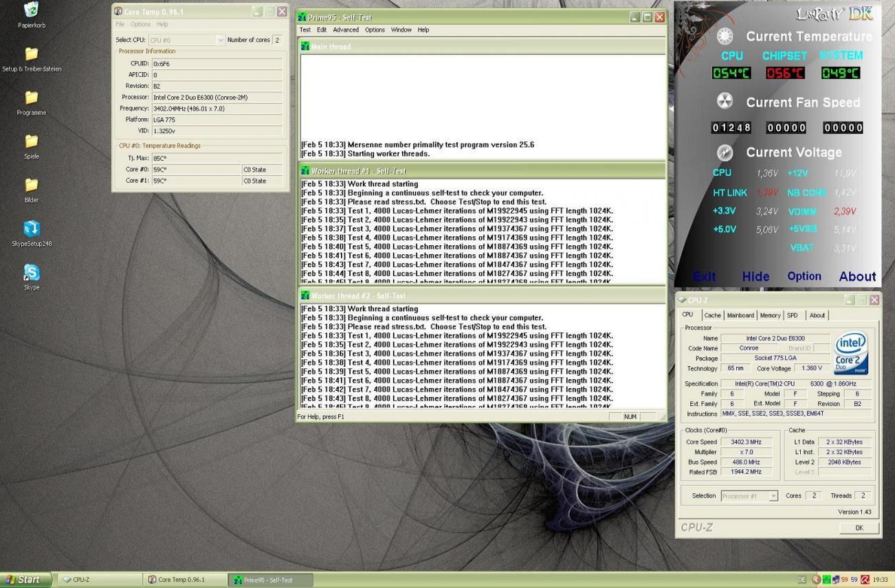Image resolution: width=895 pixels, height=588 pixels.
Task: Click Hide in the LanParty monitor
Action: pos(755,276)
